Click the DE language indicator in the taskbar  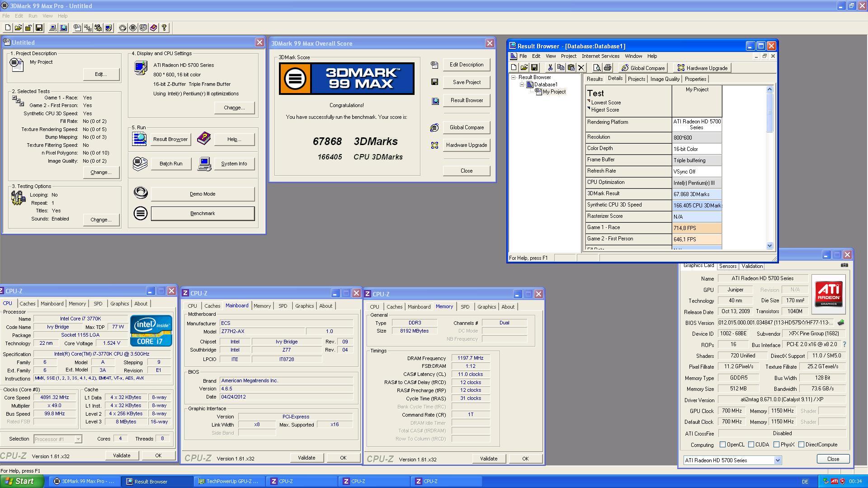(x=804, y=482)
